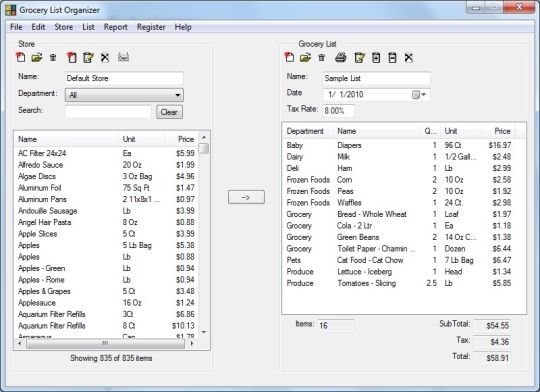Select 'Aluminum Foil' store item
Viewport: 540px width, 392px height.
pos(106,188)
